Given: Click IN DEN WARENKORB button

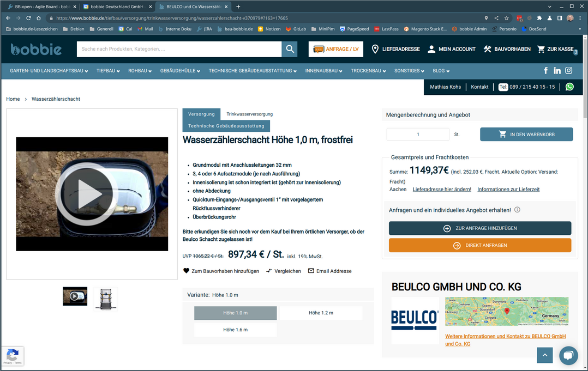Looking at the screenshot, I should point(526,135).
